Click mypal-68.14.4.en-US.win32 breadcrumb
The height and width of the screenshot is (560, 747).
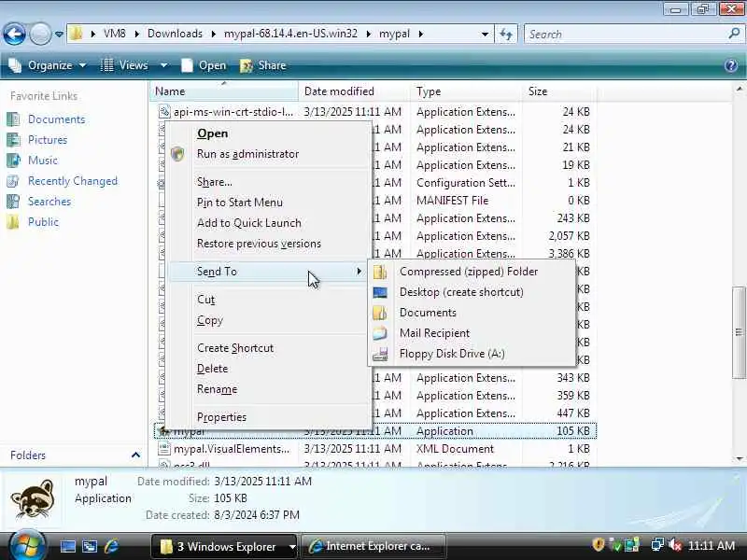pos(290,34)
